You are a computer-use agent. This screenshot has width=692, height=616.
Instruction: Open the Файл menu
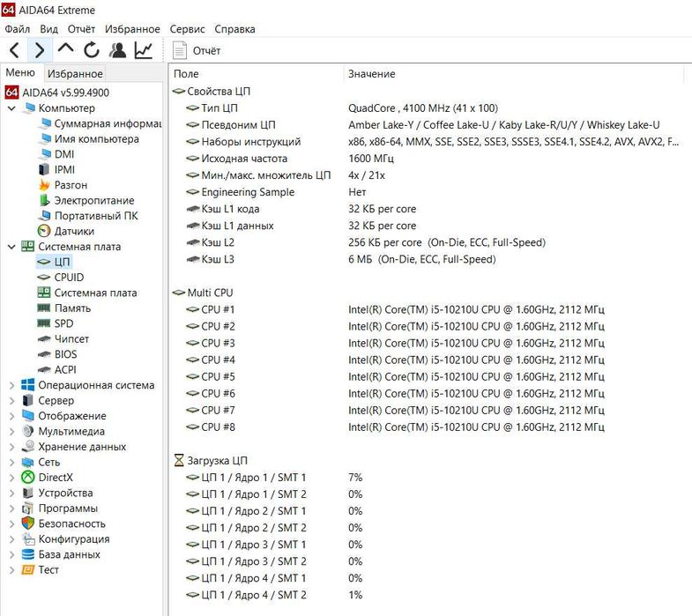coord(18,29)
